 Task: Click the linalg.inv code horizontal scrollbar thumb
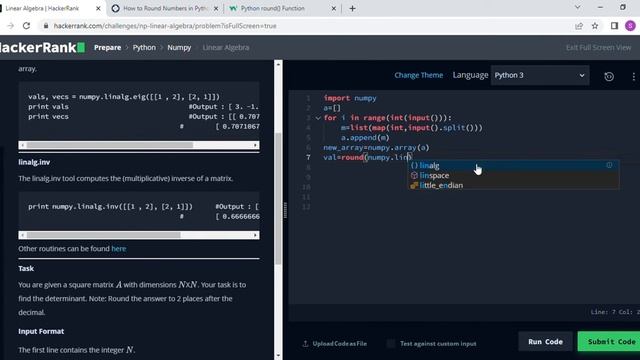(x=104, y=235)
